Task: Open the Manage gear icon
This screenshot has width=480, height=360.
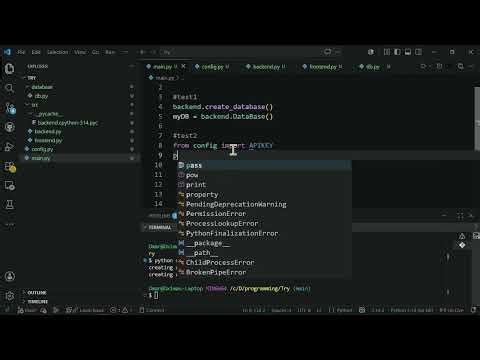Action: click(x=9, y=296)
